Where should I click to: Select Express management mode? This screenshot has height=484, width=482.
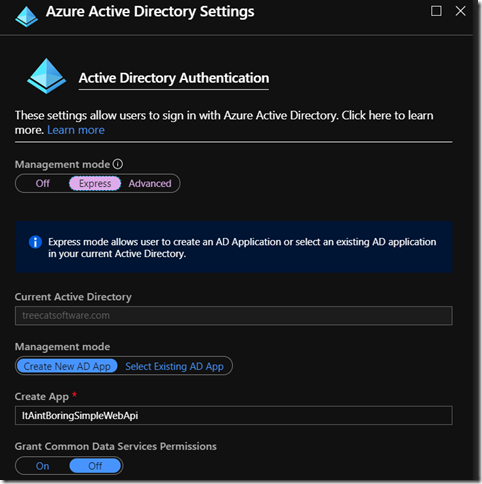tap(95, 183)
